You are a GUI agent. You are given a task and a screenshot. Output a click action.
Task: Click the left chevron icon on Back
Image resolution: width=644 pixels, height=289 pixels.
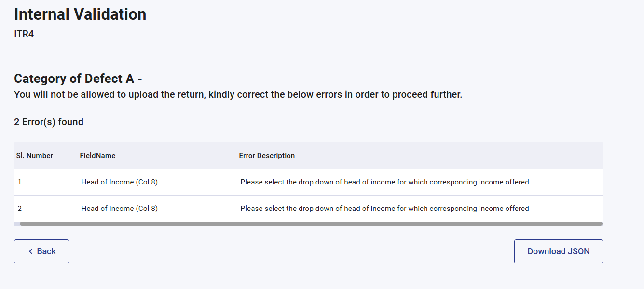point(31,251)
